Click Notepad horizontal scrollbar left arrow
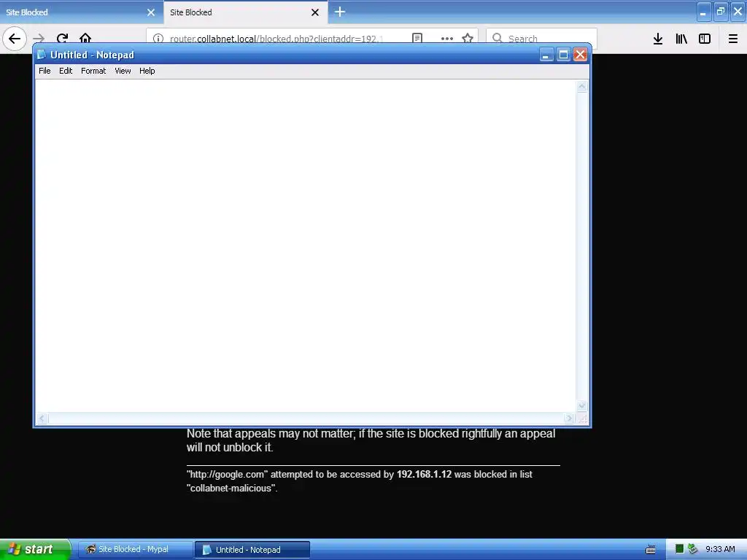Viewport: 747px width, 560px height. pos(42,419)
